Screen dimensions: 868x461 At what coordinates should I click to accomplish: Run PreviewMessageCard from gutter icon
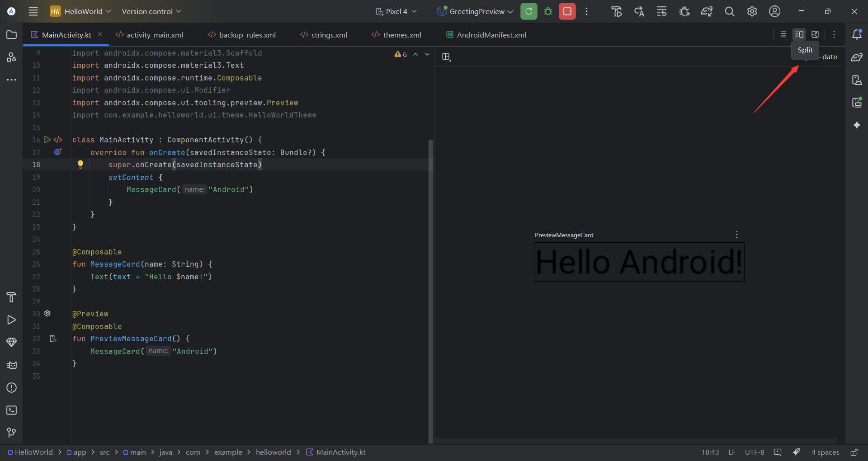click(53, 339)
